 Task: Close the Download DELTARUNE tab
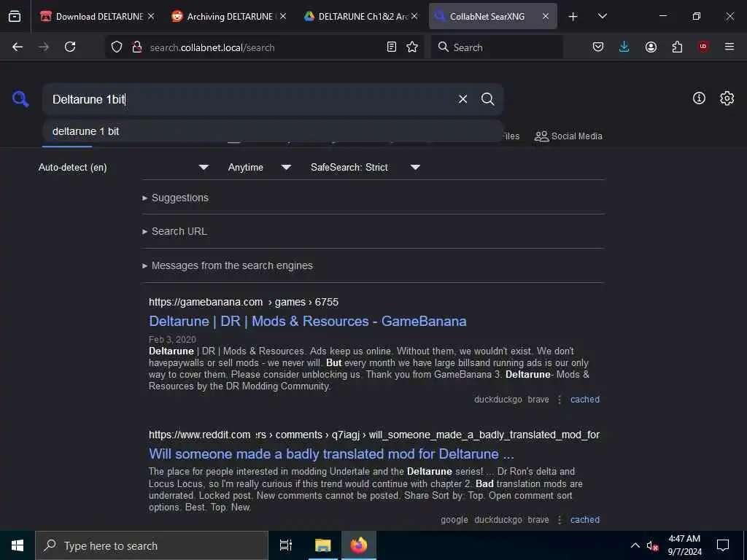(x=151, y=16)
